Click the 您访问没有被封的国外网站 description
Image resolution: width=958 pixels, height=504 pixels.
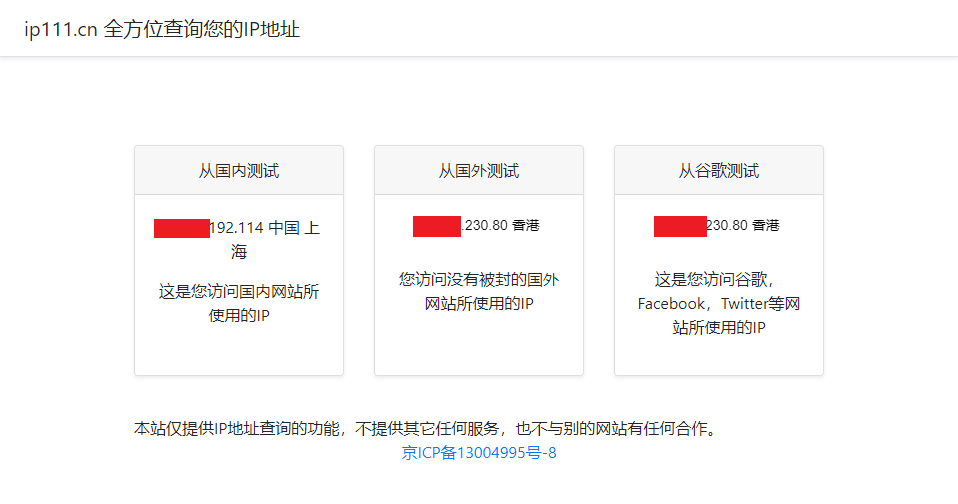pyautogui.click(x=479, y=291)
